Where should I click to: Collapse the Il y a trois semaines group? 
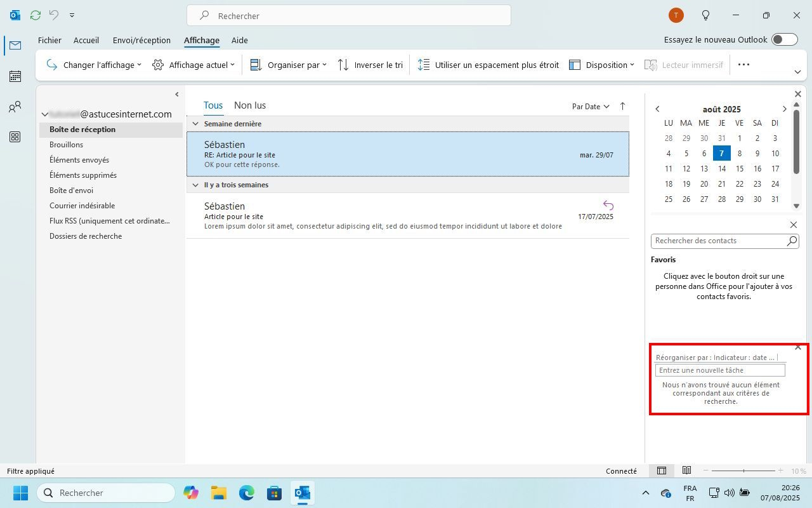195,185
